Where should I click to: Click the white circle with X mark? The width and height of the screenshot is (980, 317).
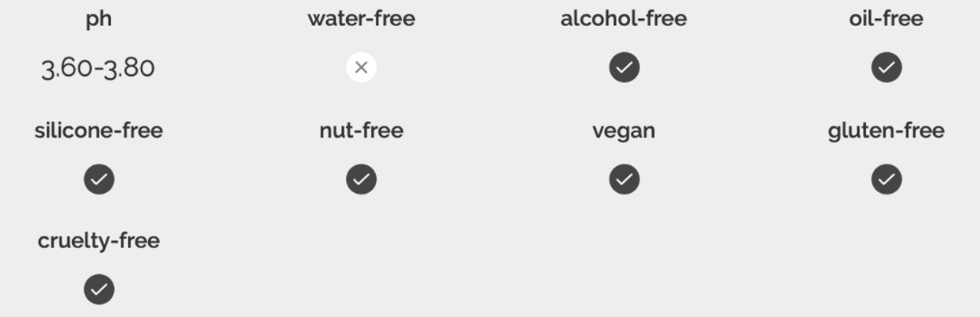pos(361,67)
